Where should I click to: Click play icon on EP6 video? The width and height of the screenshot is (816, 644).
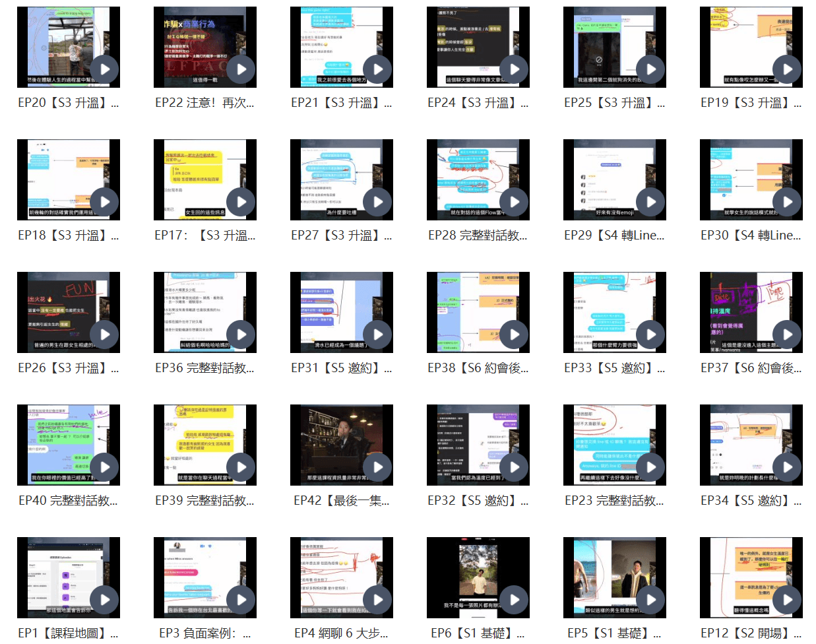pos(514,600)
